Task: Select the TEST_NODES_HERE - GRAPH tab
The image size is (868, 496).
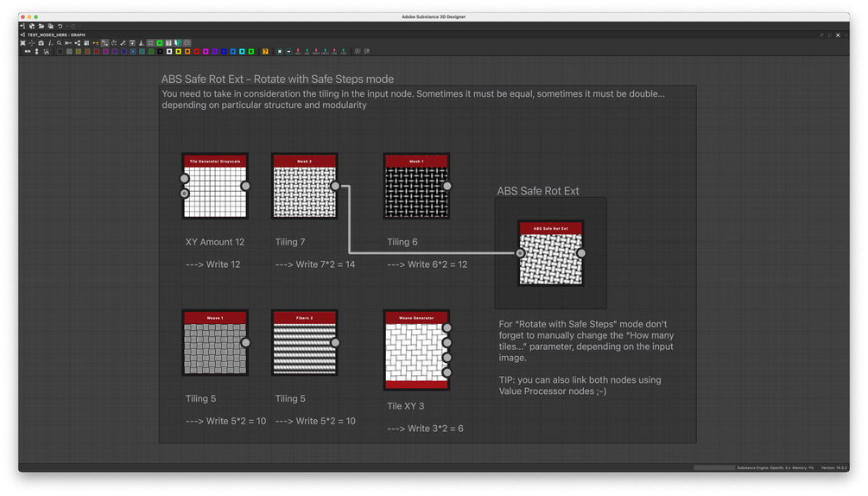Action: [x=56, y=35]
